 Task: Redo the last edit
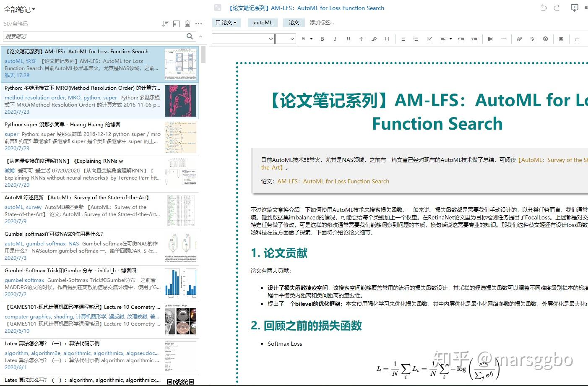tap(557, 8)
